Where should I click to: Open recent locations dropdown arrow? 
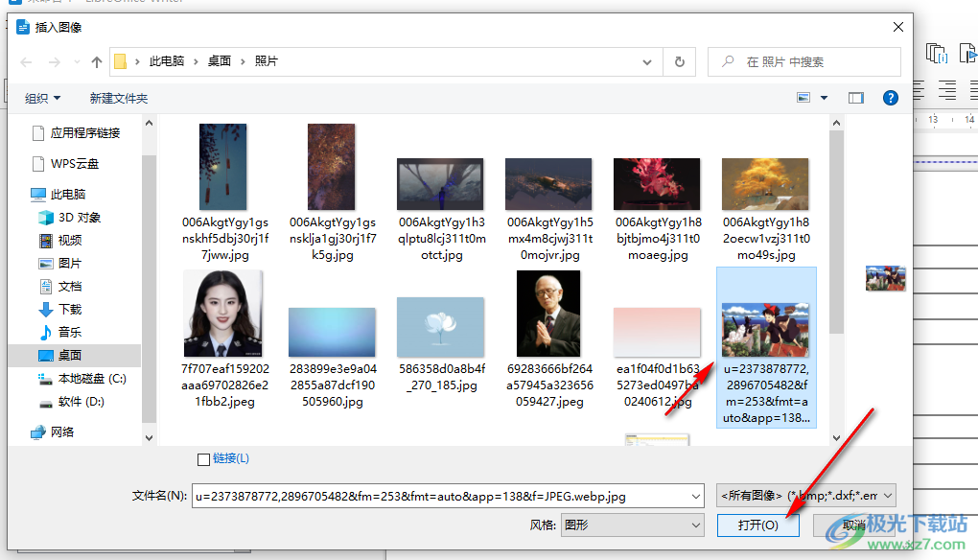point(77,61)
